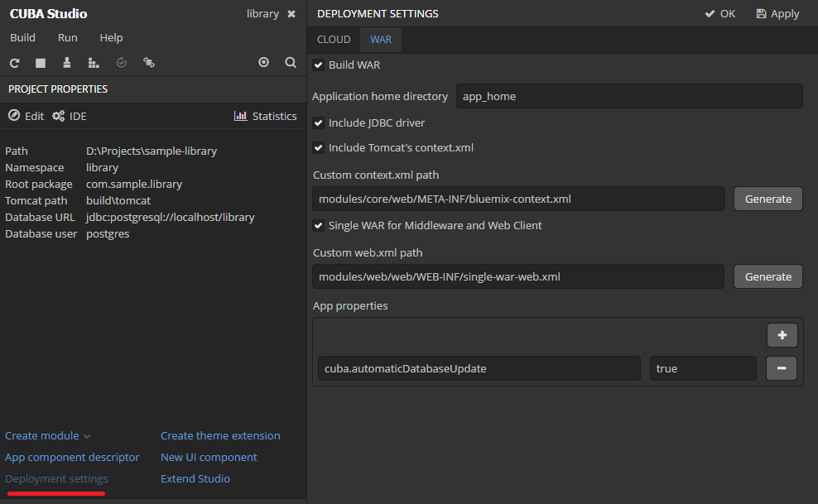This screenshot has height=504, width=818.
Task: Click the clean brush icon
Action: click(67, 63)
